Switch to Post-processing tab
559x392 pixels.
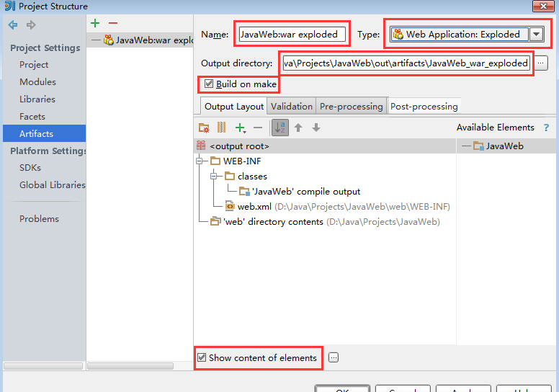(424, 107)
